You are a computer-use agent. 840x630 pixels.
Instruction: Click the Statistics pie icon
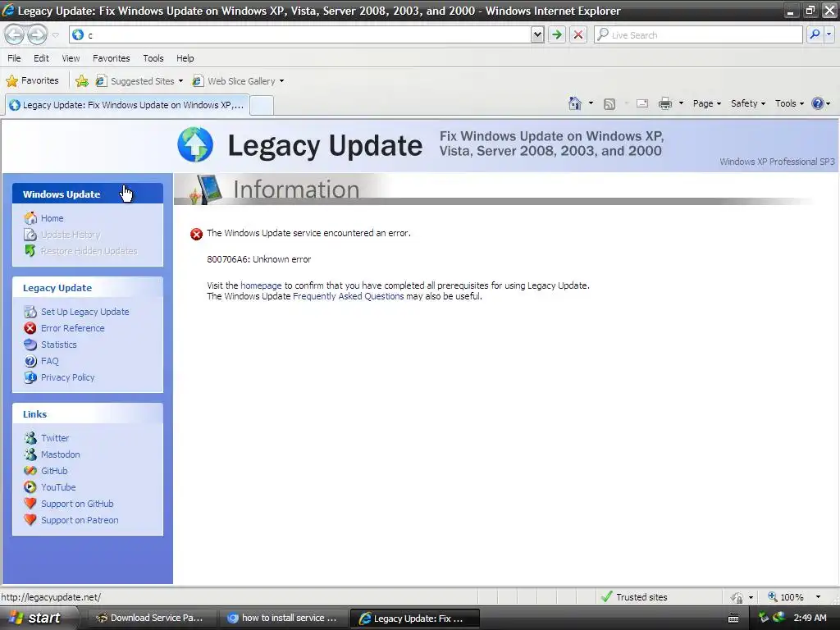[30, 345]
